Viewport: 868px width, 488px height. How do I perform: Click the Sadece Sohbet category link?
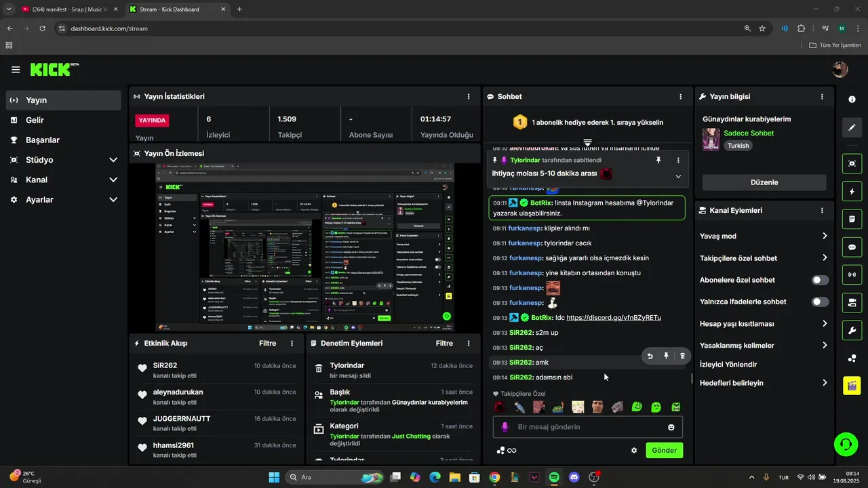pos(749,134)
